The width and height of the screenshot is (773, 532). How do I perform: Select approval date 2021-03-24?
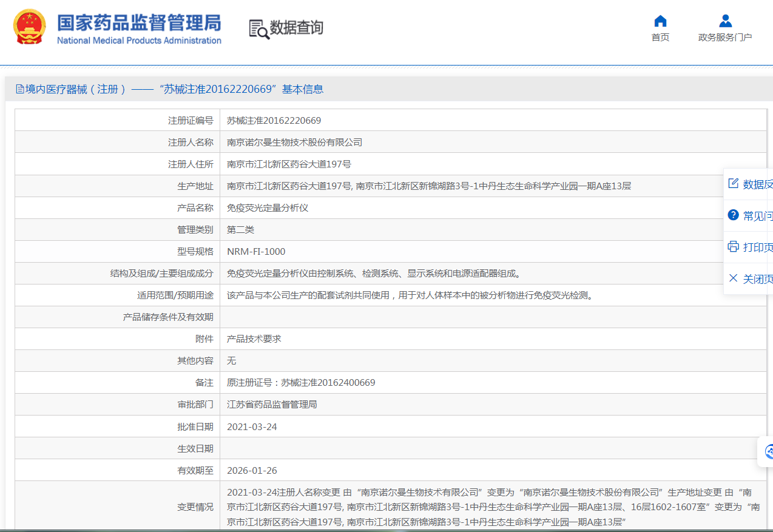252,427
